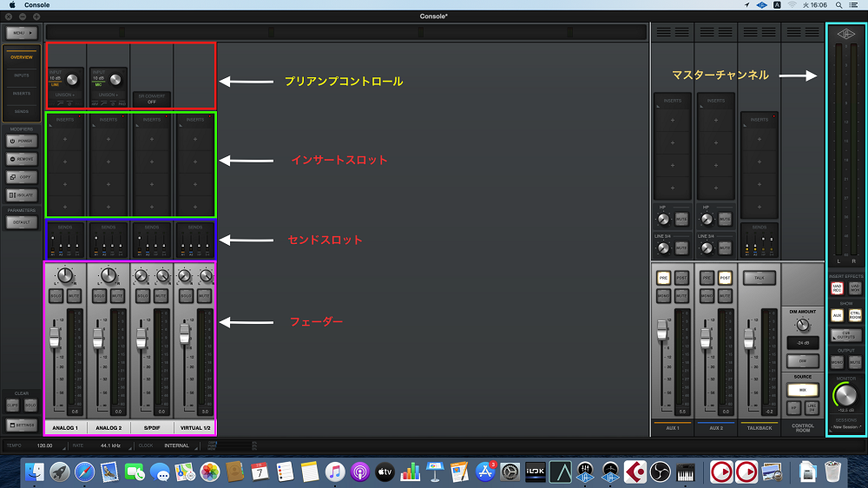Switch to the SENDS view tab
Screen dimensions: 868x488
tap(22, 111)
